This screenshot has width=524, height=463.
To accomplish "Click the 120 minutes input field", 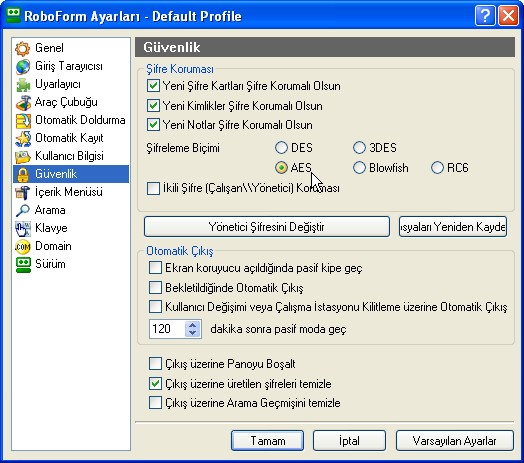I will 167,329.
